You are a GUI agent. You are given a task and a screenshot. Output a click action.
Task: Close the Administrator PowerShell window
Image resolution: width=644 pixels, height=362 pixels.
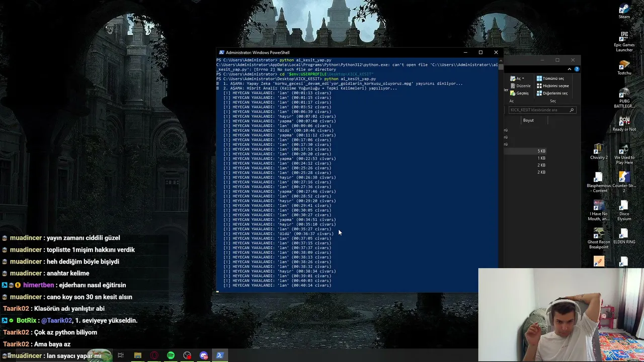point(496,52)
